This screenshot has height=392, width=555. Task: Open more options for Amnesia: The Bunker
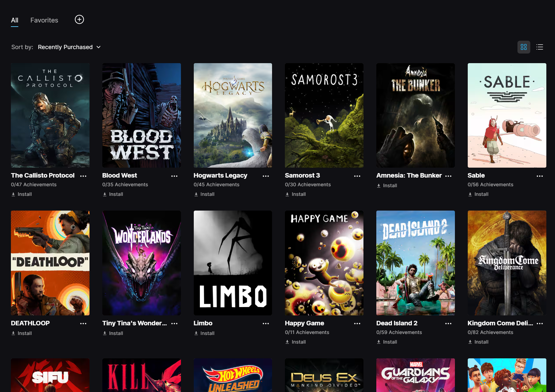pyautogui.click(x=448, y=176)
